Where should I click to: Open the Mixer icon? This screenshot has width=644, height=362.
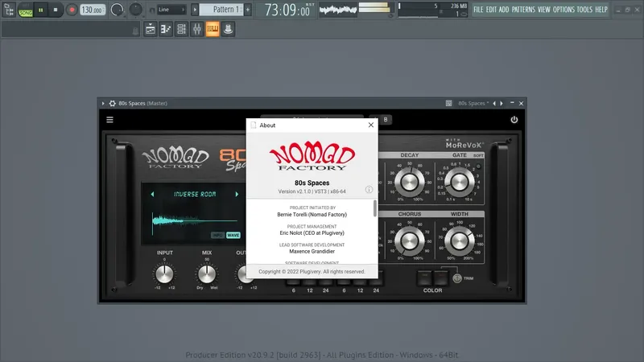point(196,29)
